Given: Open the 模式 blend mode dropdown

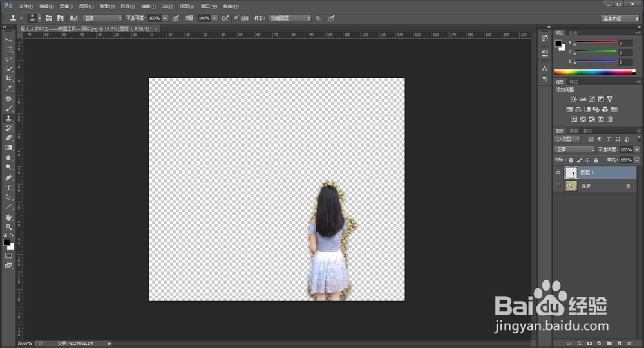Looking at the screenshot, I should click(102, 18).
